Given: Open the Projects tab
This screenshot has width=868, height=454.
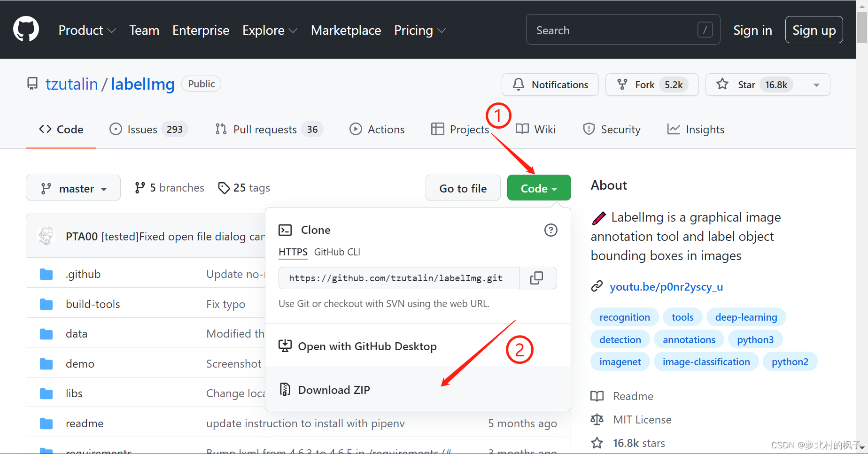Looking at the screenshot, I should (x=460, y=130).
